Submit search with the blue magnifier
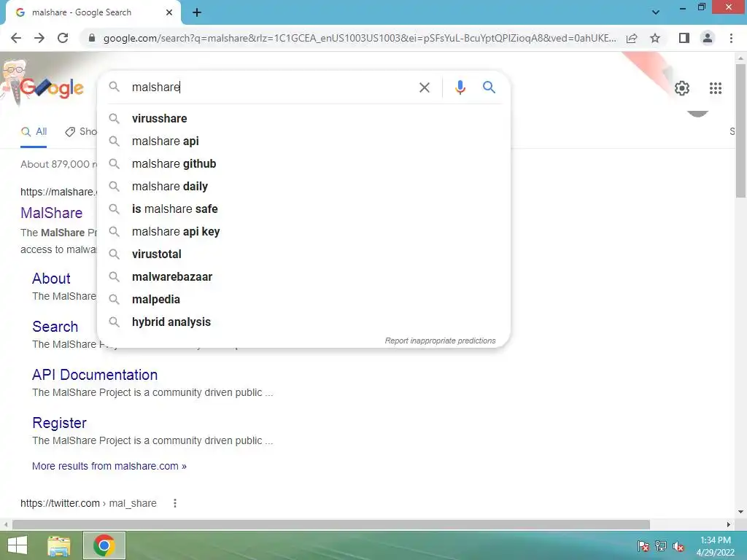 coord(489,87)
